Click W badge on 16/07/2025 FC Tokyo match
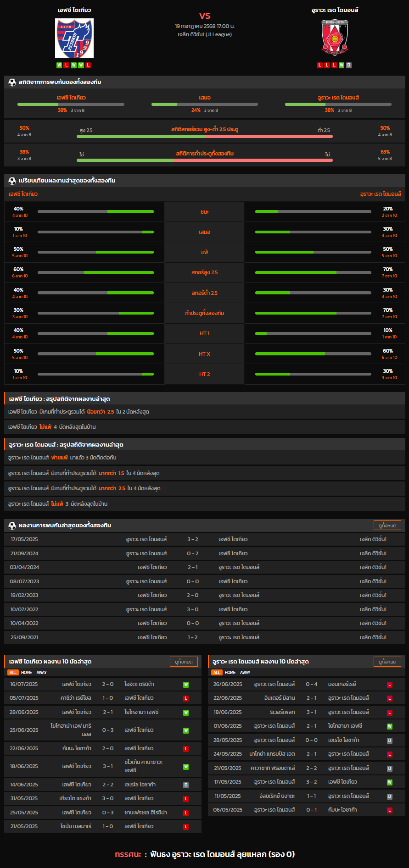 point(186,685)
